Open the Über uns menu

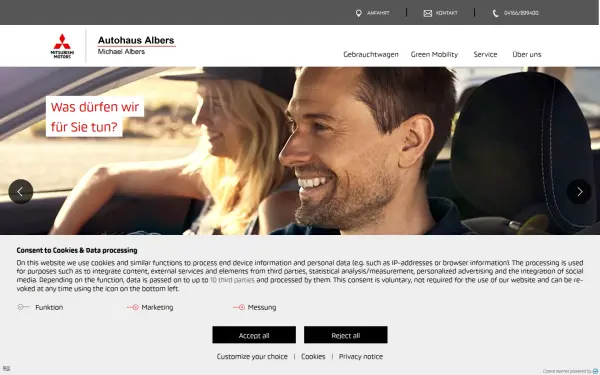click(x=527, y=54)
